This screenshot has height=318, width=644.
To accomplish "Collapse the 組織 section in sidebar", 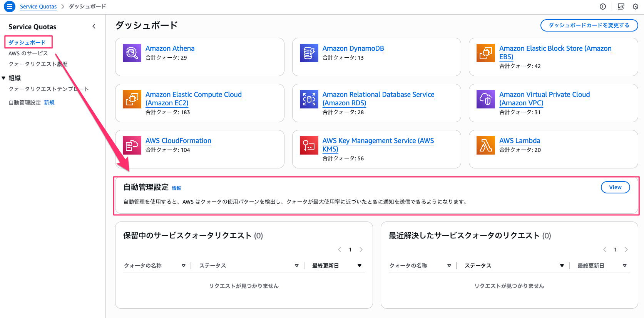I will [4, 78].
